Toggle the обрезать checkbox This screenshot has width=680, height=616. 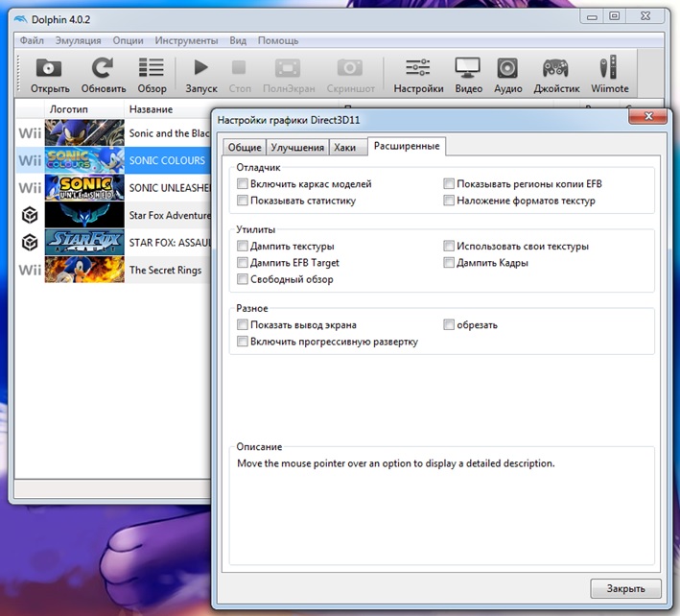pyautogui.click(x=449, y=325)
